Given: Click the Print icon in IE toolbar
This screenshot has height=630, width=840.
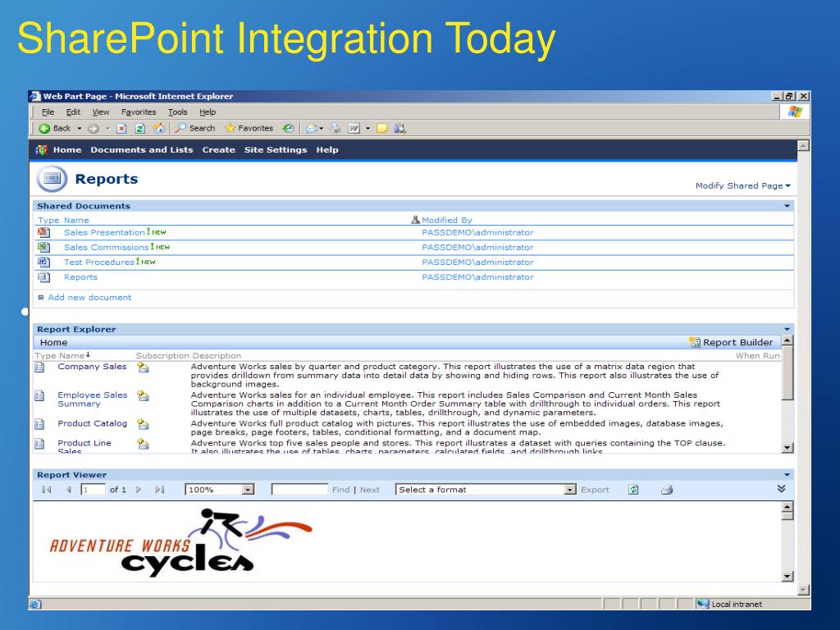Looking at the screenshot, I should coord(336,128).
